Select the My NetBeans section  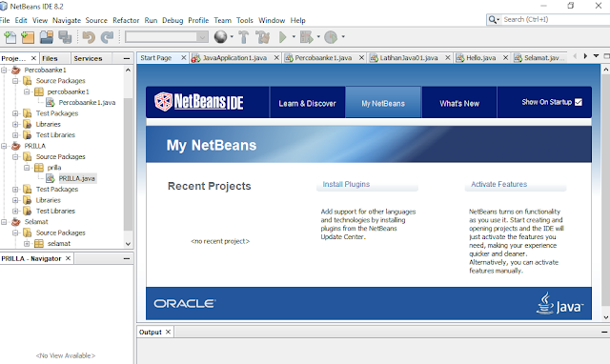(x=383, y=104)
